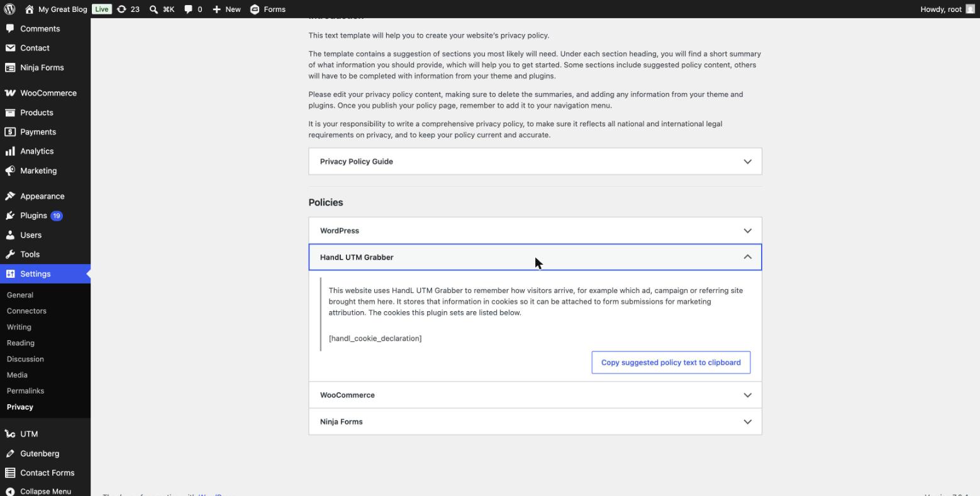
Task: Open the WordPress logo menu
Action: pyautogui.click(x=9, y=9)
